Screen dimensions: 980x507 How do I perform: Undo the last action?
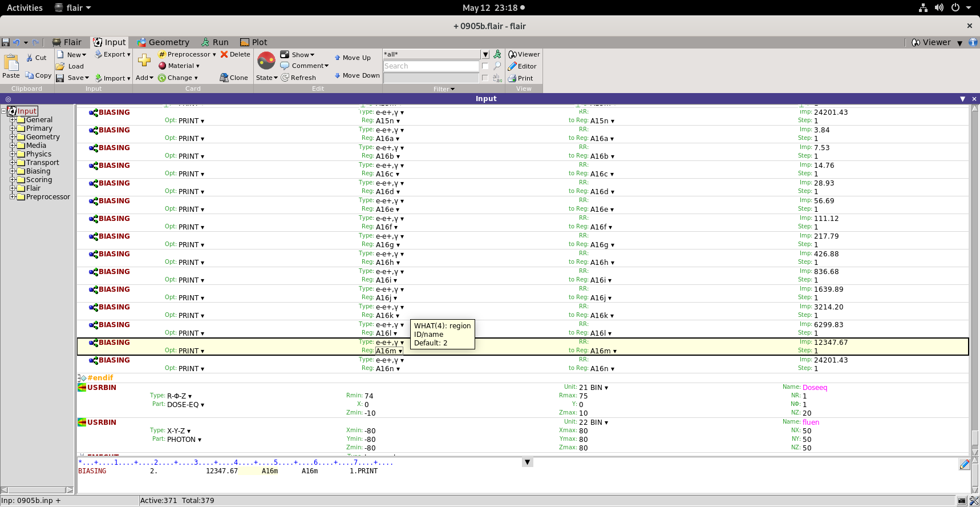click(17, 42)
